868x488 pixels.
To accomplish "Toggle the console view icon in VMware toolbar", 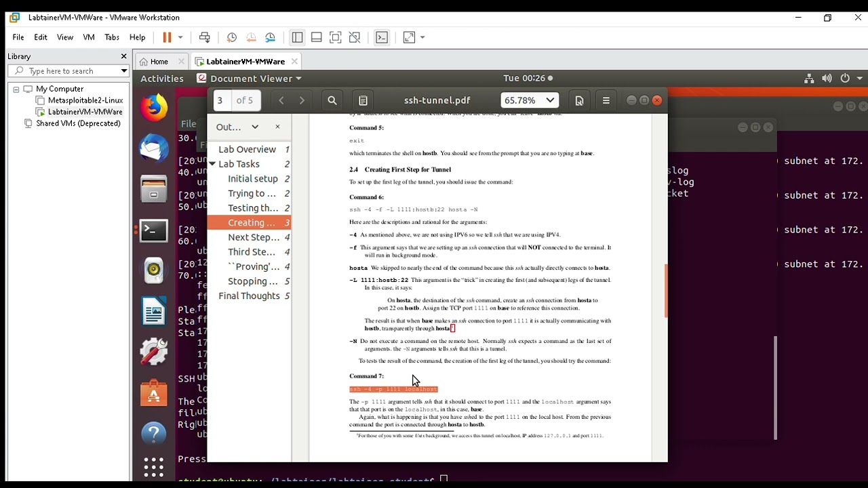I will (382, 37).
